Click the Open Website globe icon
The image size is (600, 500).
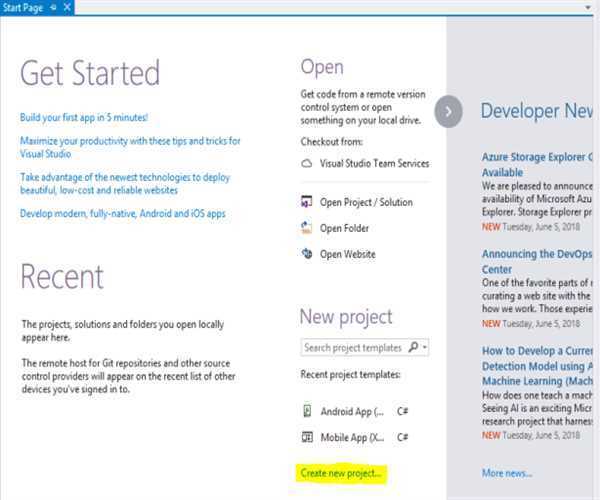pos(307,254)
